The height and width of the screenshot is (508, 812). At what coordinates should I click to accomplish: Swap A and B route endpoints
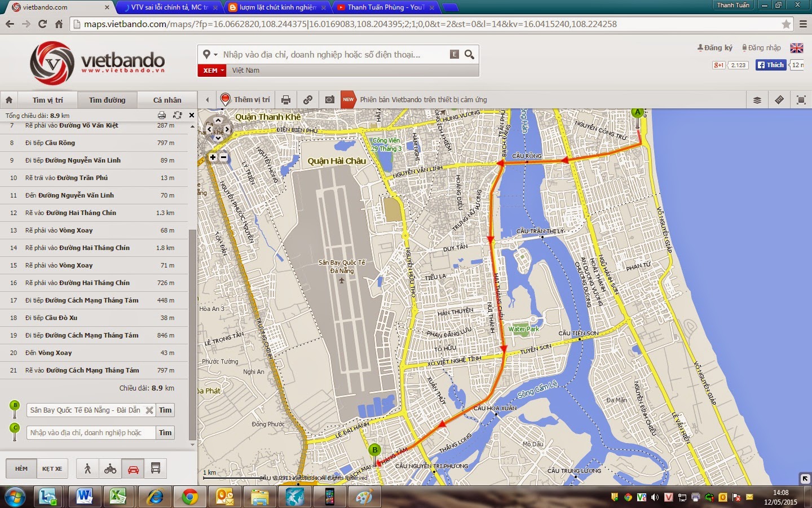[x=178, y=115]
